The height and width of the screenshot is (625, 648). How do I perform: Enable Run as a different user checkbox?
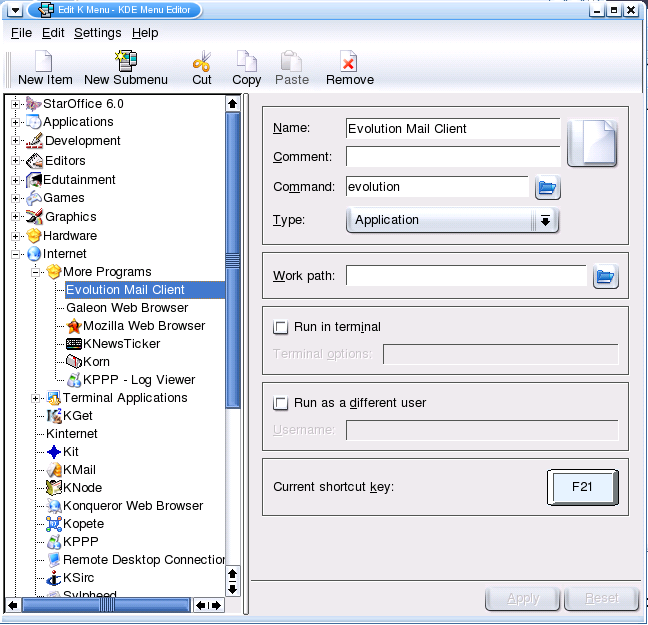click(x=280, y=403)
